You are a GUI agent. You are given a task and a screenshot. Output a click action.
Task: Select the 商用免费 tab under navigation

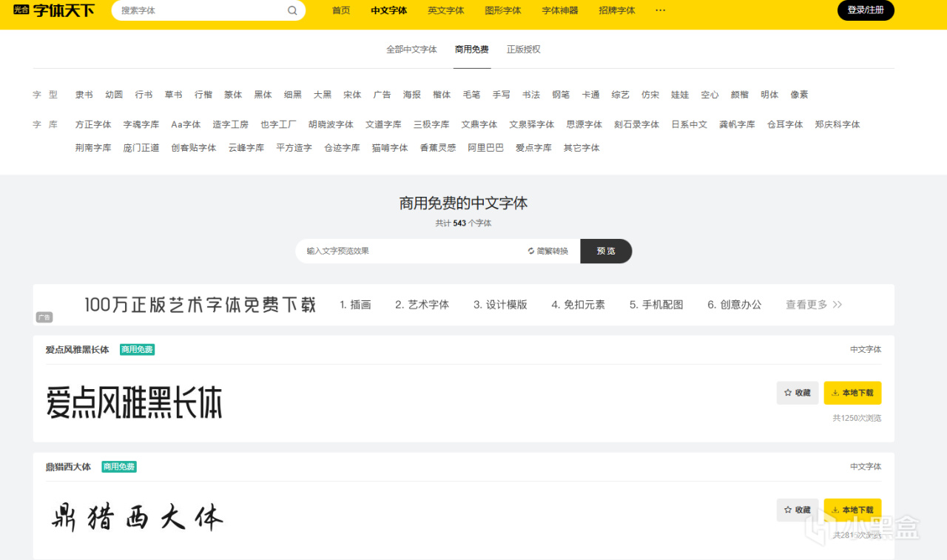pos(472,50)
